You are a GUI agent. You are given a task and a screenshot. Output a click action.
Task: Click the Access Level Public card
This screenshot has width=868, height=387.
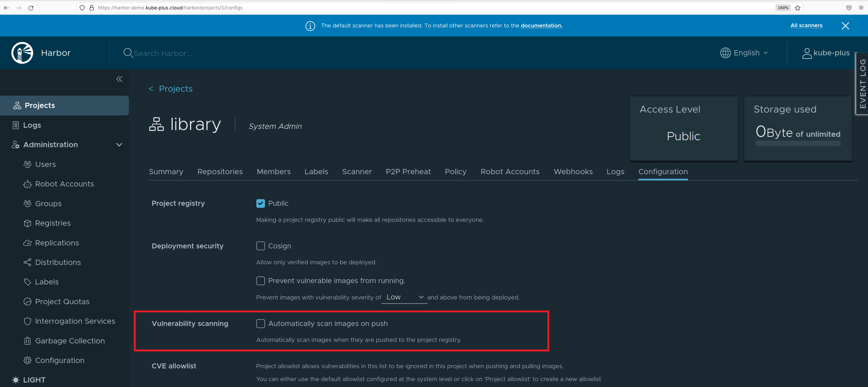coord(683,129)
